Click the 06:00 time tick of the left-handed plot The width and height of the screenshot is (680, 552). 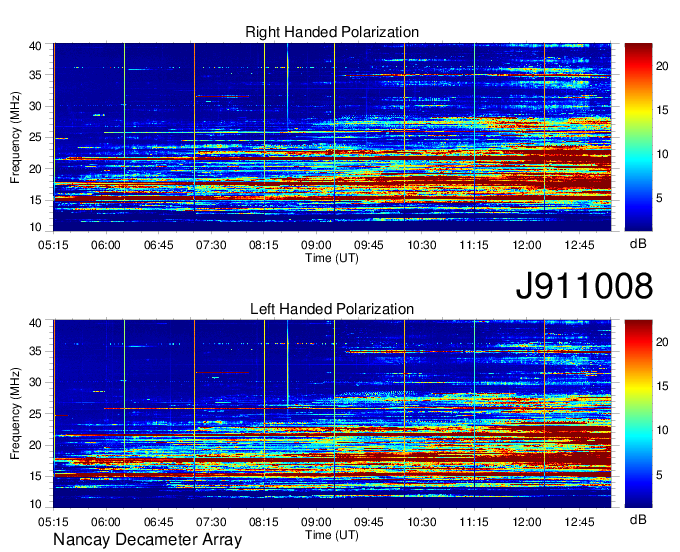click(x=105, y=522)
